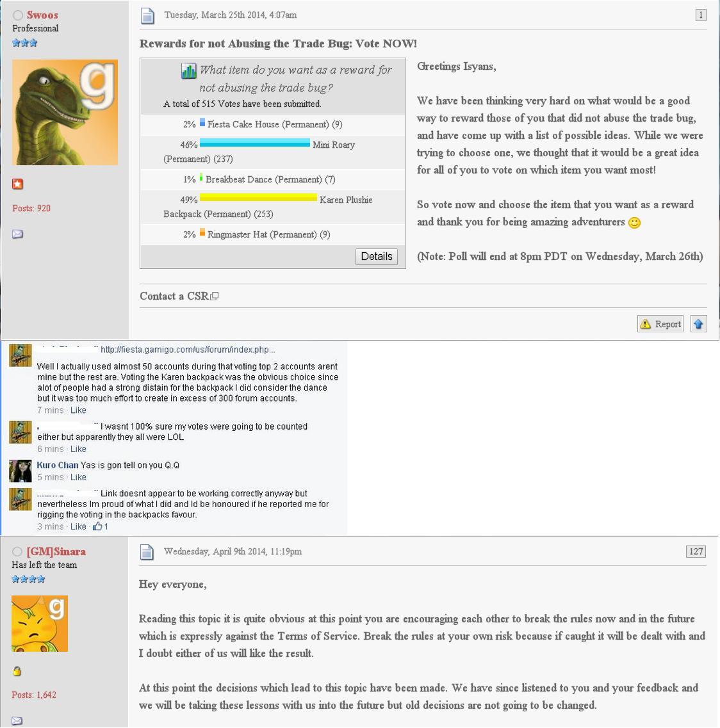Click the padlock icon under GM Sinara avatar

tap(17, 671)
